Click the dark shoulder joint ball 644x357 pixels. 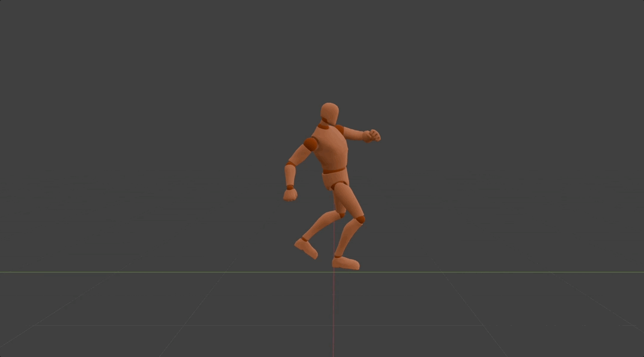pyautogui.click(x=311, y=144)
